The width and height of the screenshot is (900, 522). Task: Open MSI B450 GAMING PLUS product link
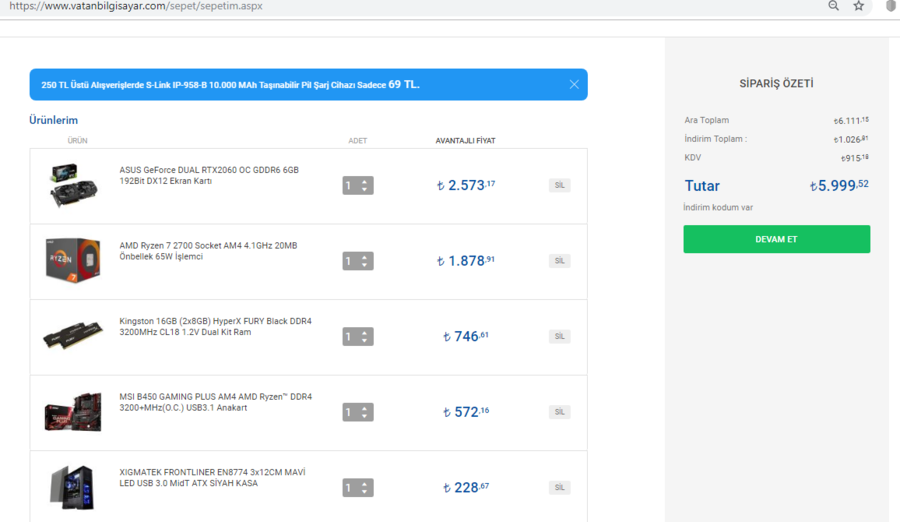[216, 402]
